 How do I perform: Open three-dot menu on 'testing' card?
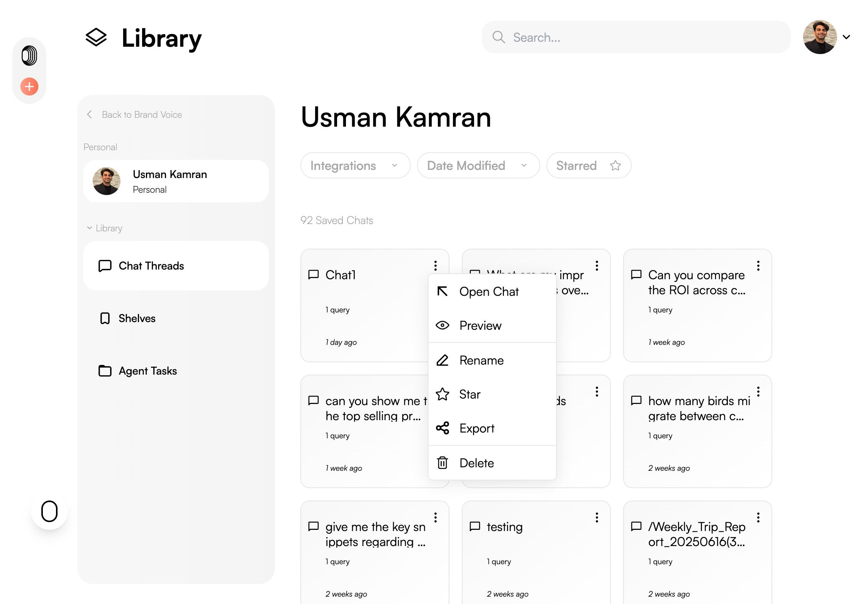pyautogui.click(x=597, y=517)
